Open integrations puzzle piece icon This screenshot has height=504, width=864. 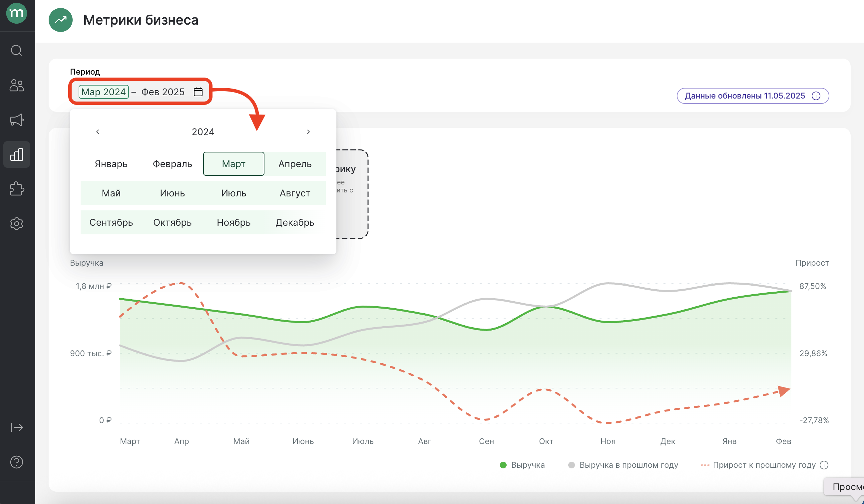point(16,189)
